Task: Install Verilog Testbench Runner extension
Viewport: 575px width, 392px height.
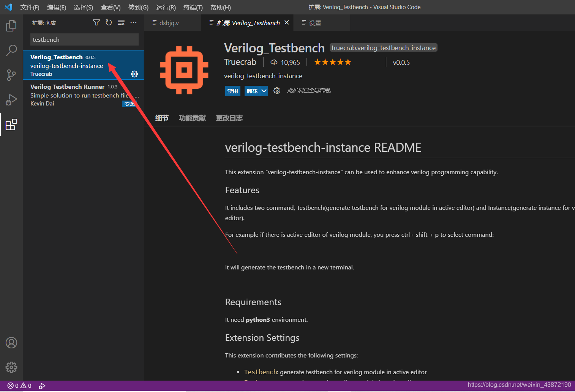Action: 129,104
